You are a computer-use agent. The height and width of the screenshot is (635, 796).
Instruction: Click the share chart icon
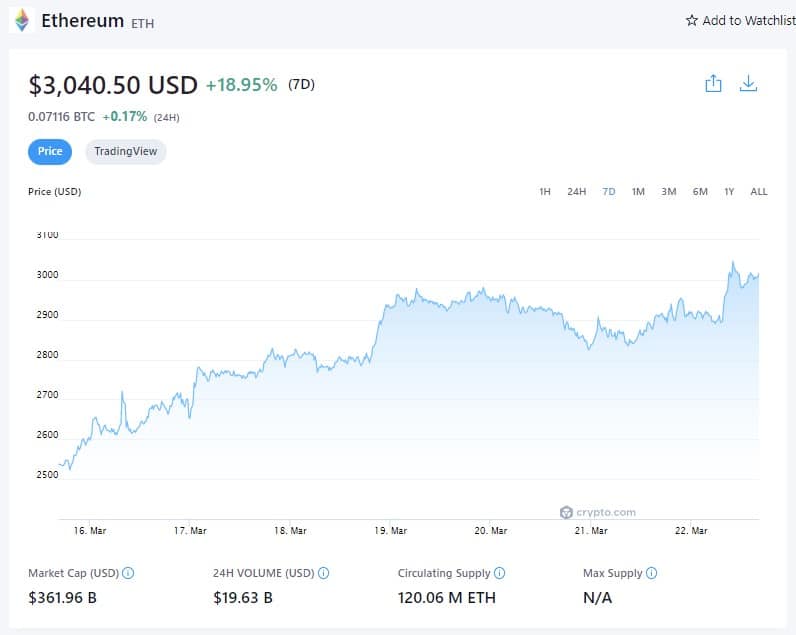click(713, 84)
